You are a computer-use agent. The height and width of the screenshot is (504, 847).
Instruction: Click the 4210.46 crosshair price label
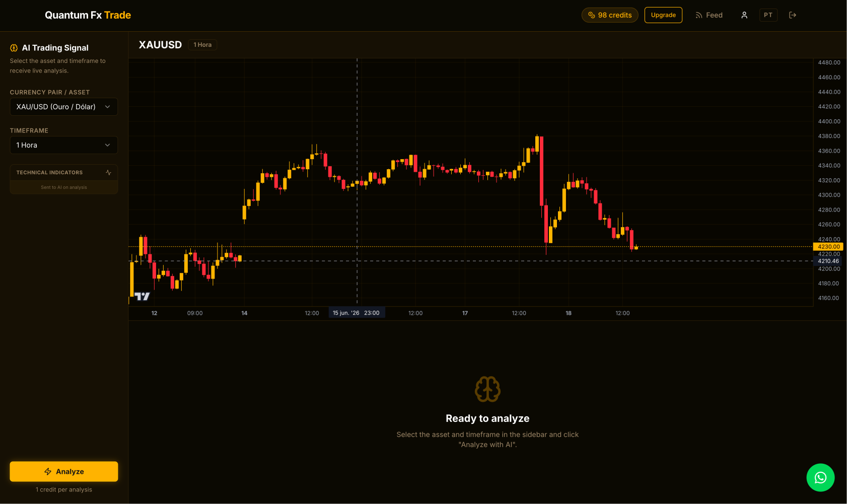(x=828, y=261)
